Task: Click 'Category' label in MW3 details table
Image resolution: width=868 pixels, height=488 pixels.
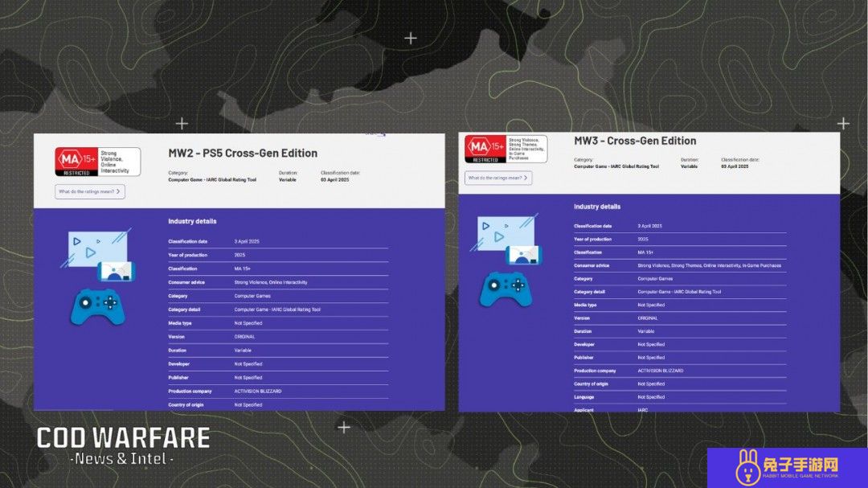Action: click(x=583, y=279)
